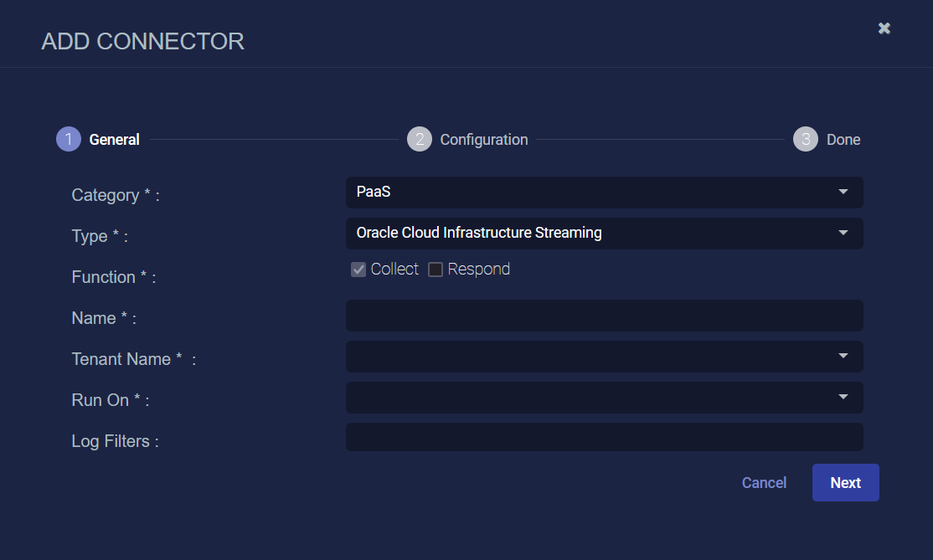Click into the Log Filters field
The image size is (933, 560).
pyautogui.click(x=603, y=438)
